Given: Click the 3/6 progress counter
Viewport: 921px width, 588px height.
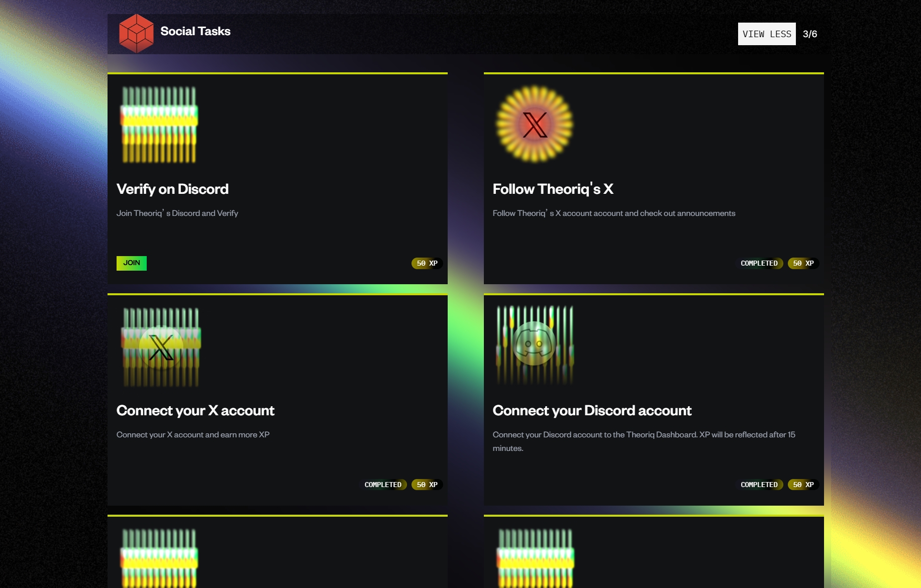Looking at the screenshot, I should (x=810, y=34).
